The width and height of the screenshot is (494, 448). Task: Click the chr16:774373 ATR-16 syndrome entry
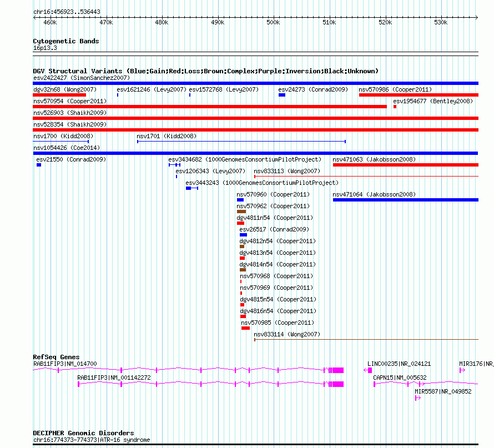point(92,440)
